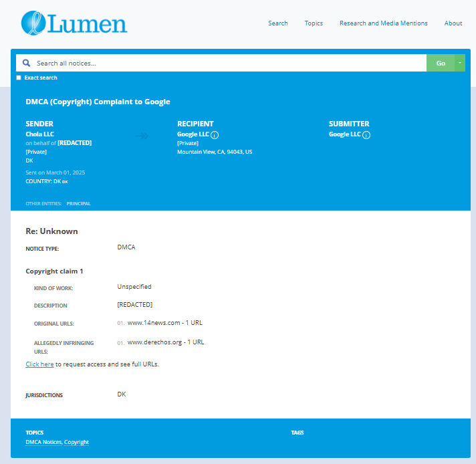Image resolution: width=476 pixels, height=464 pixels.
Task: Open sender link Chola LLC
Action: (x=39, y=134)
